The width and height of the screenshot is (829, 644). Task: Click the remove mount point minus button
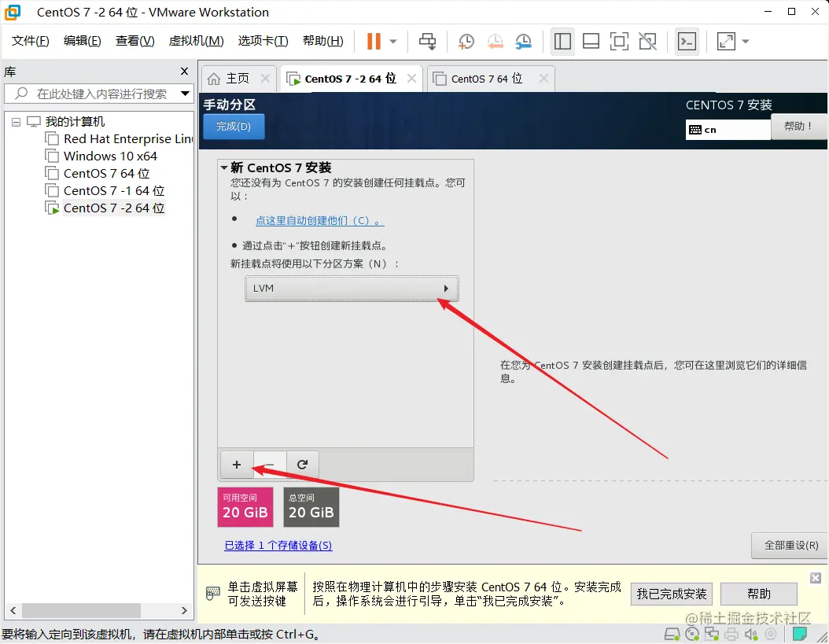270,464
